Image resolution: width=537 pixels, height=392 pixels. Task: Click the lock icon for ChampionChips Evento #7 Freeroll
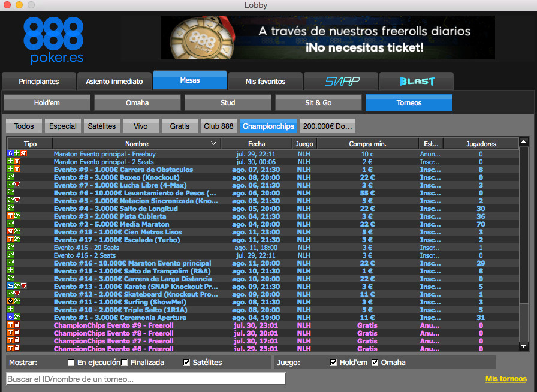click(x=17, y=340)
